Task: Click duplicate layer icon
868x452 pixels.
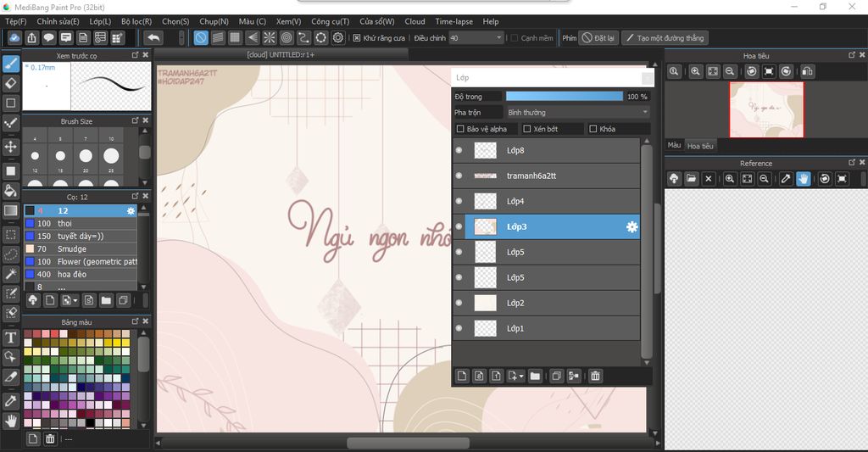Action: click(556, 377)
